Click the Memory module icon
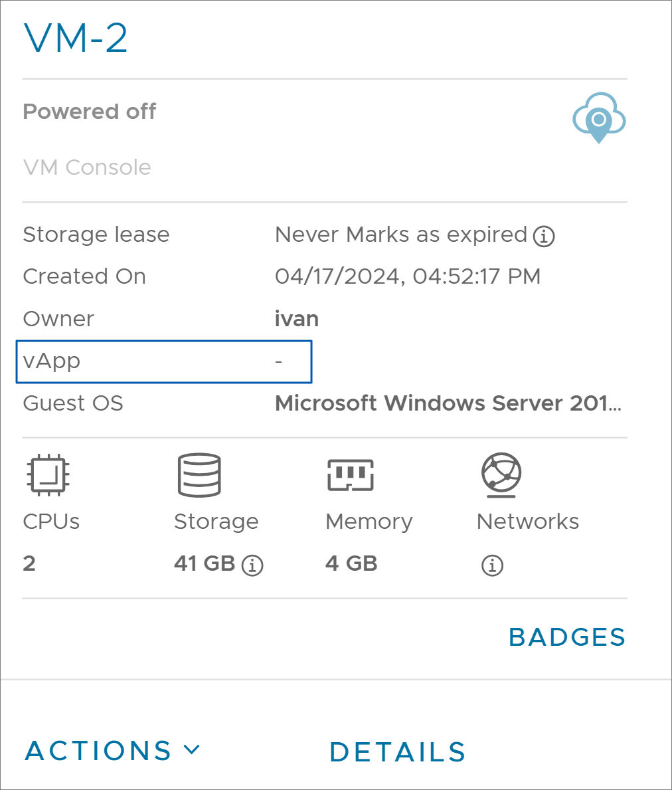672x790 pixels. point(351,474)
